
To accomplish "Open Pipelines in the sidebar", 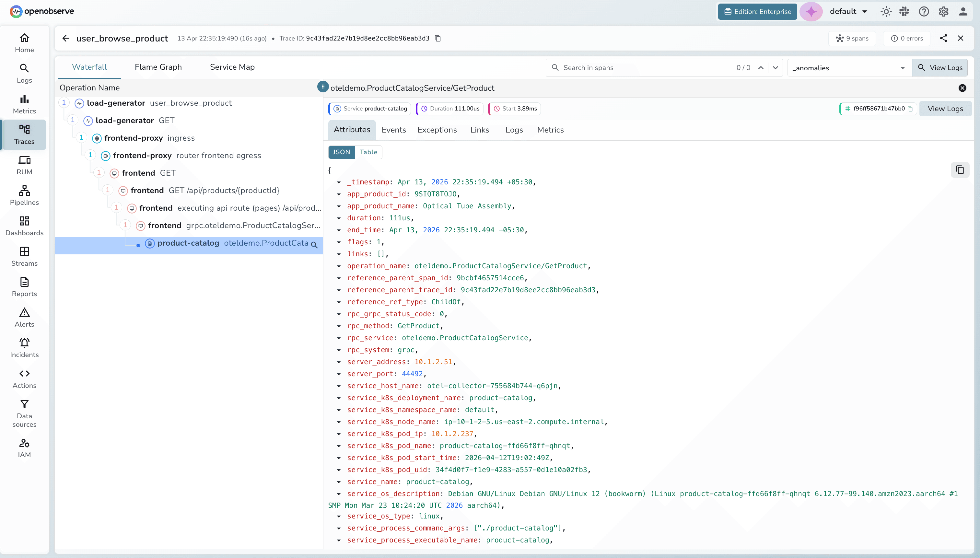I will click(24, 195).
